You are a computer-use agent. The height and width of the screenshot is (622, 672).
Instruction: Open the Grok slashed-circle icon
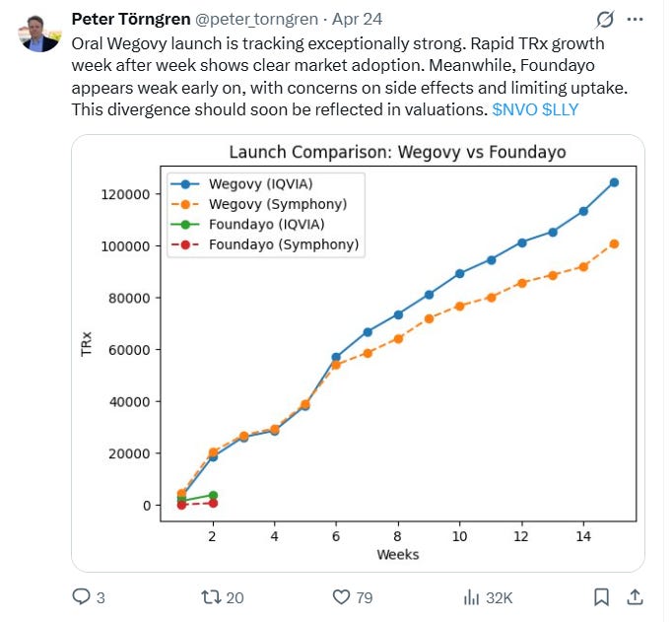(x=605, y=20)
